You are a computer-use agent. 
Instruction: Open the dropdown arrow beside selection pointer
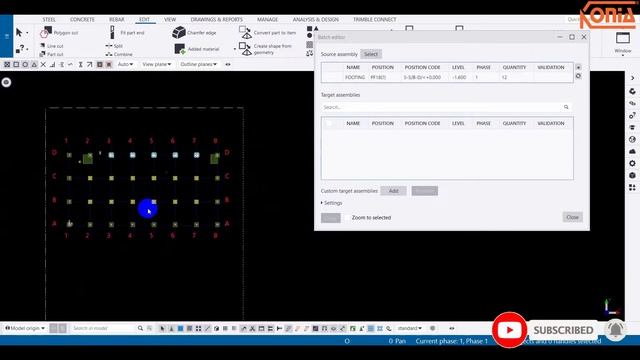(27, 33)
